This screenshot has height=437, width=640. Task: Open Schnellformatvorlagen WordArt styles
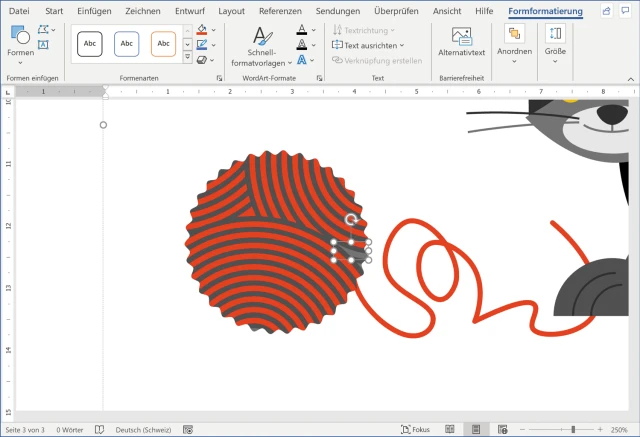pyautogui.click(x=260, y=46)
